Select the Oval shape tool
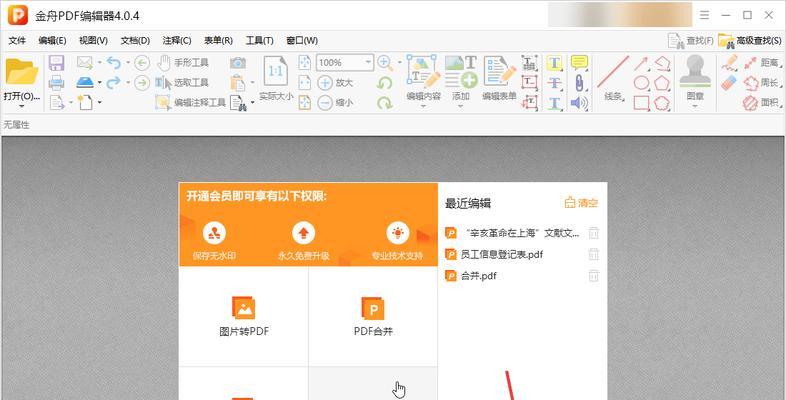The image size is (786, 400). click(x=642, y=83)
